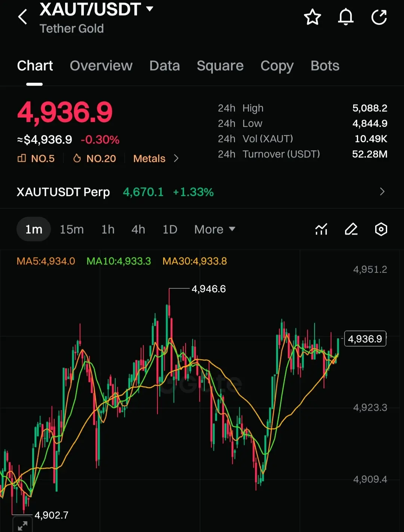Tap the MA5:4,934.0 indicator label
Screen dimensions: 404x532
pos(46,261)
